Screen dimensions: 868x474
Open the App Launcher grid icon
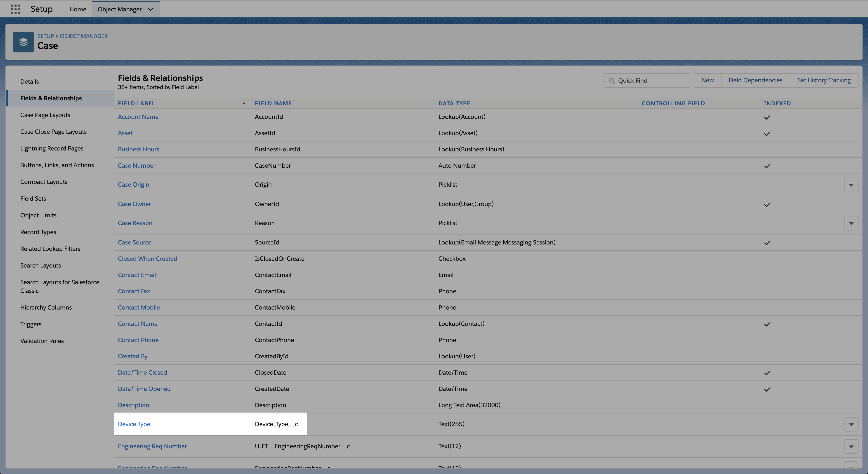coord(16,9)
